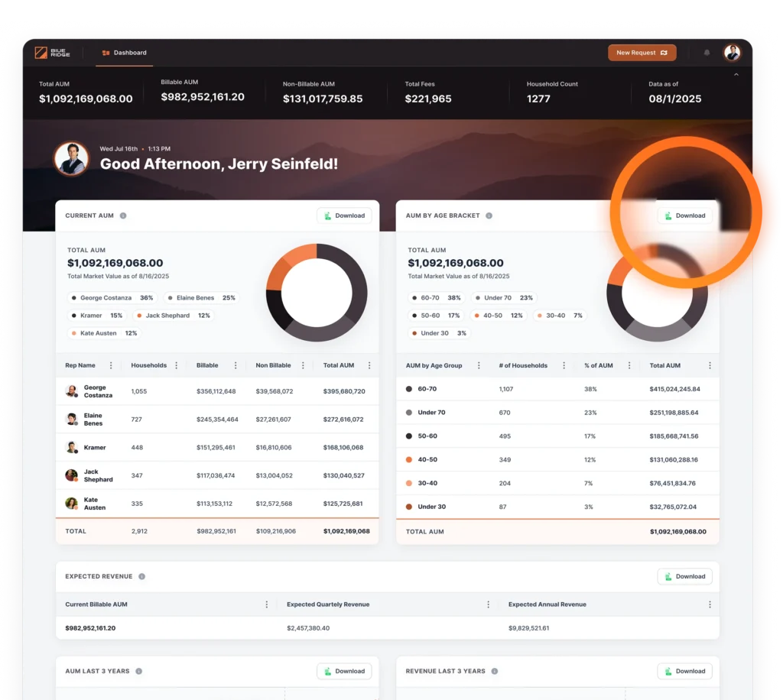Click the Blue Ridge logo icon

pos(41,53)
